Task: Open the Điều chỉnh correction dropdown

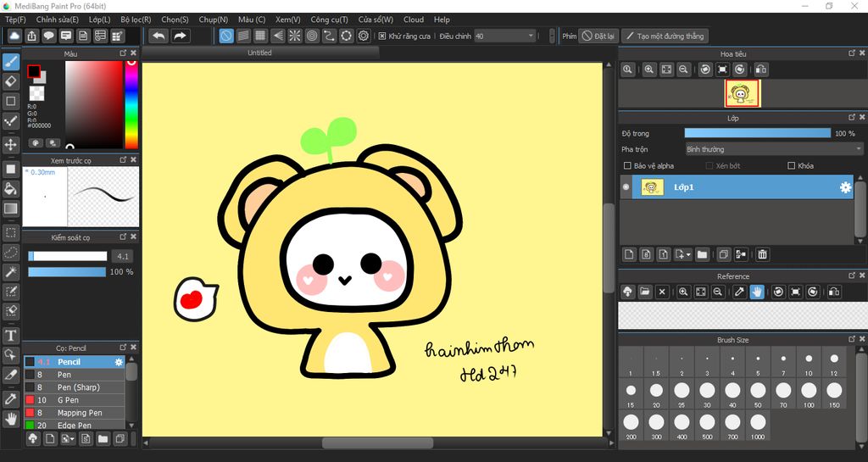Action: (x=504, y=36)
